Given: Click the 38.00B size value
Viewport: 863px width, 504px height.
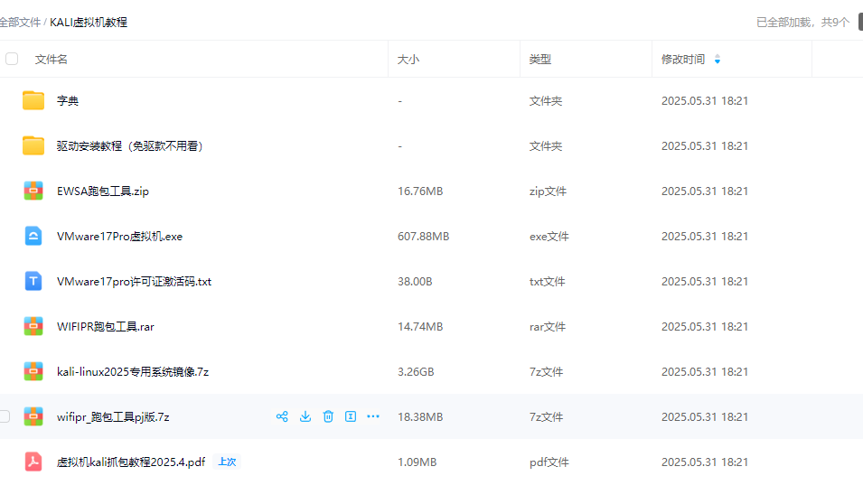Looking at the screenshot, I should point(415,281).
